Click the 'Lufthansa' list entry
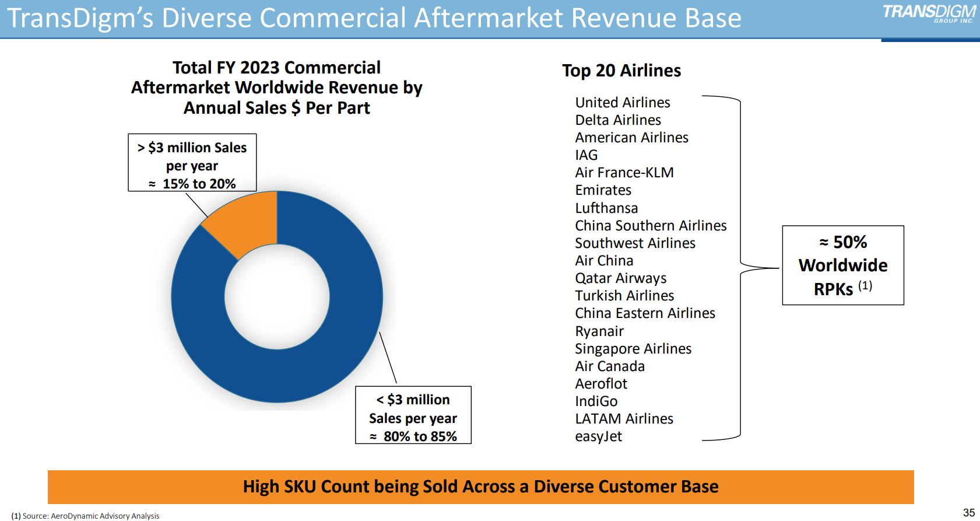Viewport: 980px width, 521px height. 606,208
